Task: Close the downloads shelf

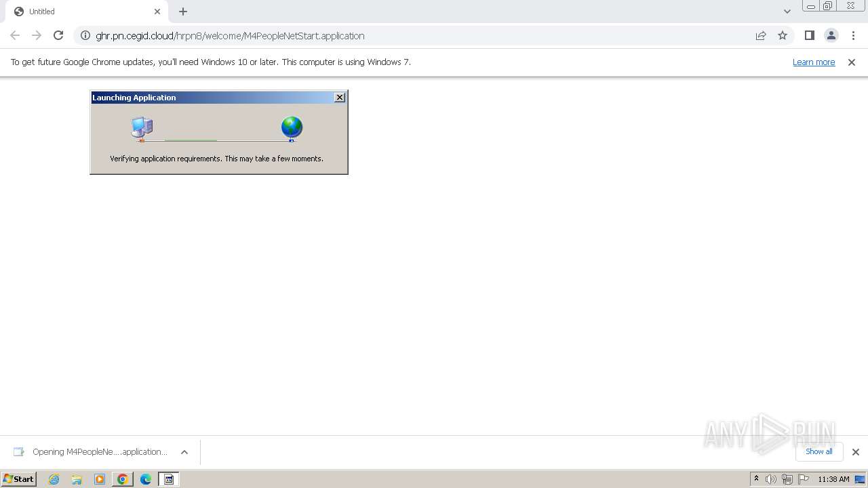Action: point(855,452)
